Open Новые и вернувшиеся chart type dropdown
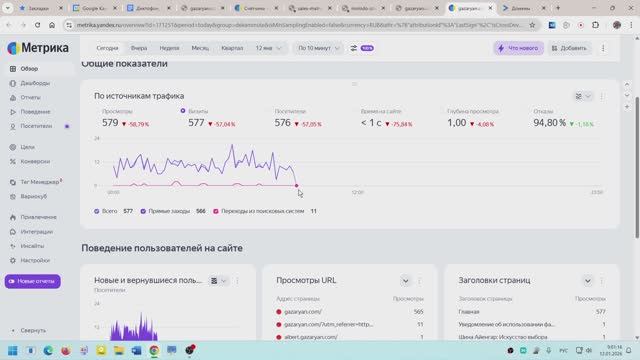Image resolution: width=640 pixels, height=360 pixels. pos(218,281)
